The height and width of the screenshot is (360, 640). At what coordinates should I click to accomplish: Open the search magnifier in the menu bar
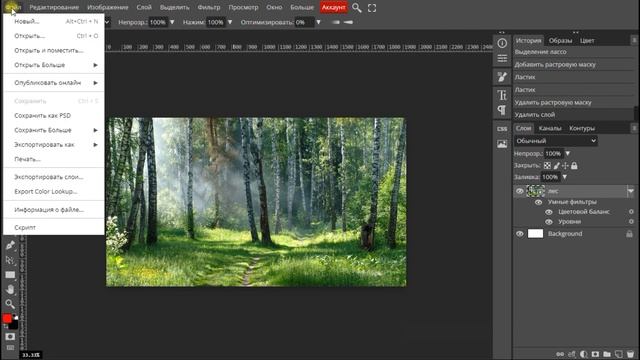[x=357, y=8]
